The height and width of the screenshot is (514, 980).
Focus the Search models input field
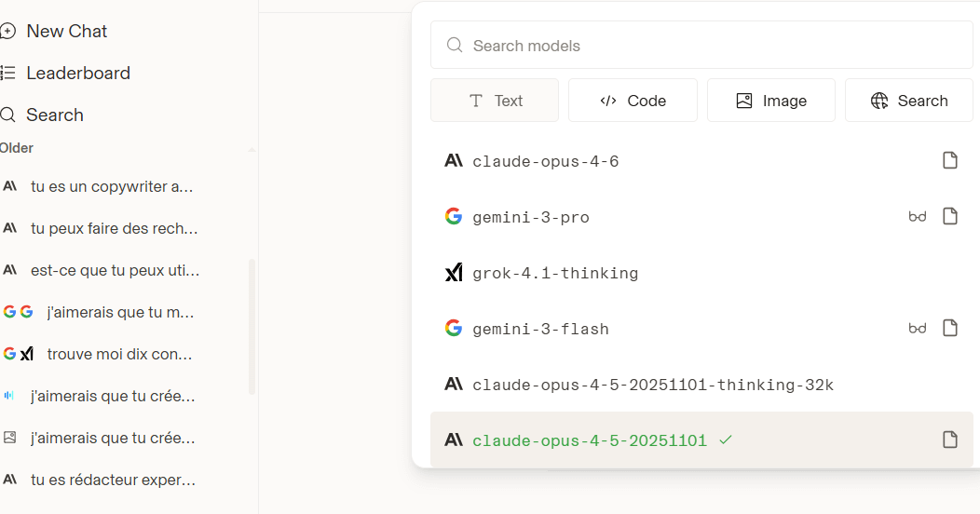[701, 45]
